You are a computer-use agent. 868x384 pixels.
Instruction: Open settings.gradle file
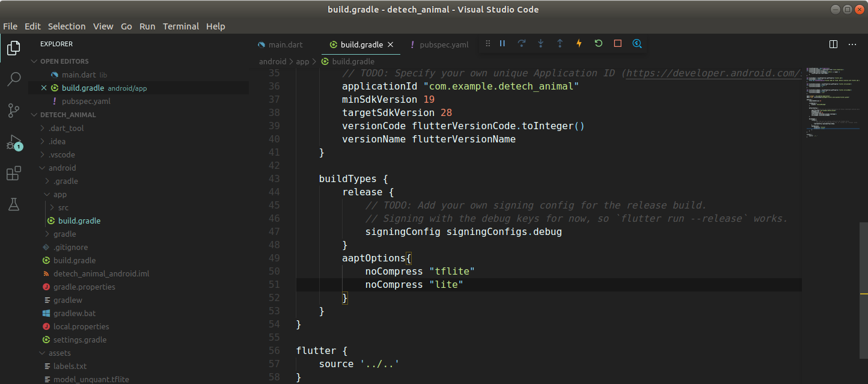click(x=80, y=340)
